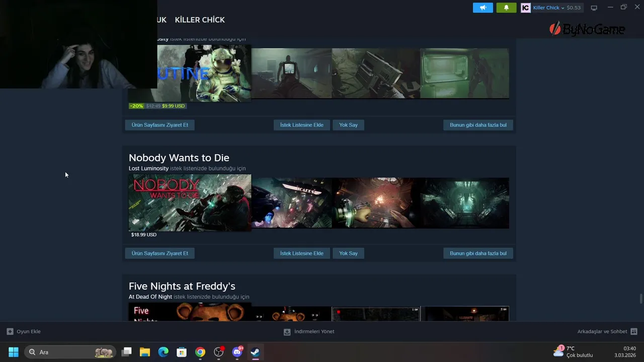Expand the Killer Chick account dropdown
The width and height of the screenshot is (644, 362).
[x=548, y=8]
